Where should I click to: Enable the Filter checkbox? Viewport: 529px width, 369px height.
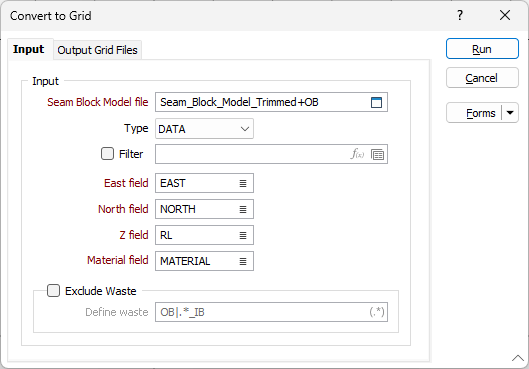[x=107, y=154]
